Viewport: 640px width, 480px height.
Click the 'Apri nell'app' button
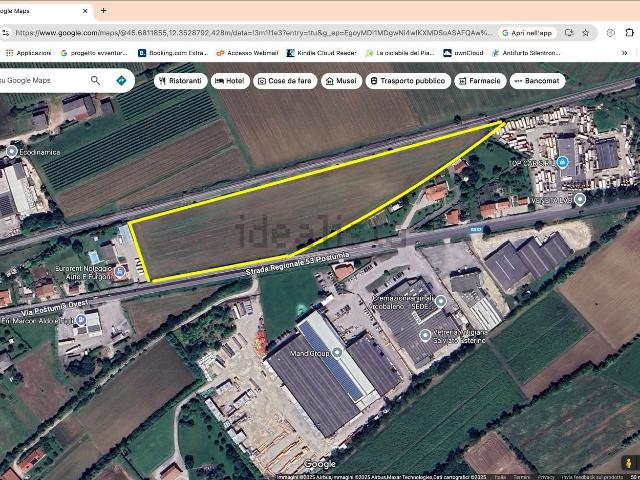[527, 33]
